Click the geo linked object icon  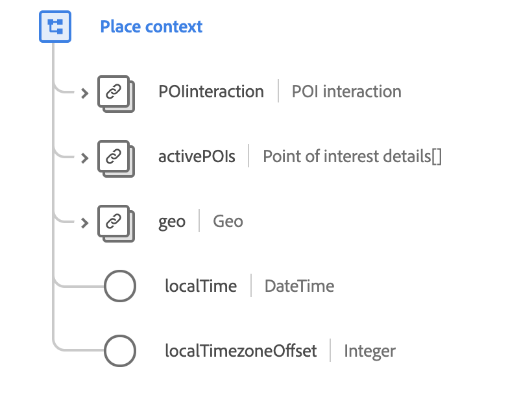pyautogui.click(x=114, y=222)
